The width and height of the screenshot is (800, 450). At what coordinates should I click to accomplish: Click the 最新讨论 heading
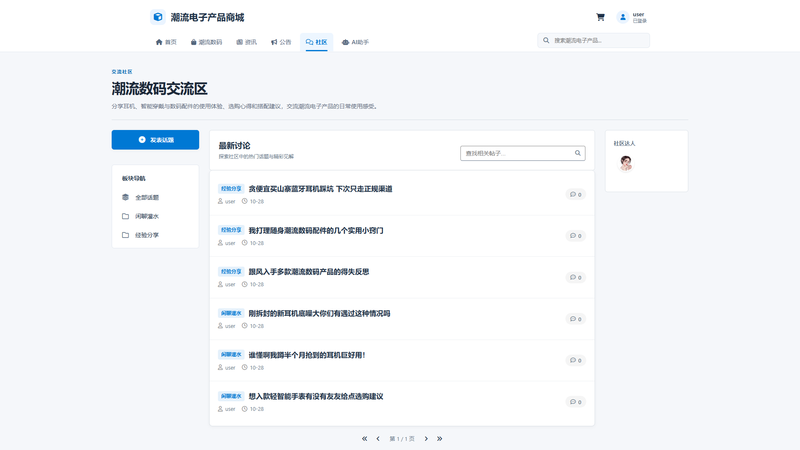pyautogui.click(x=234, y=146)
